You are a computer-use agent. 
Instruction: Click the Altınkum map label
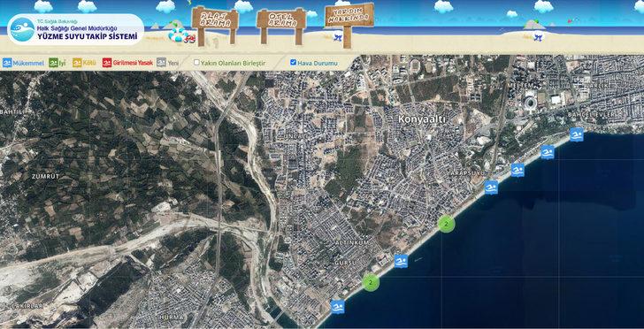point(352,243)
